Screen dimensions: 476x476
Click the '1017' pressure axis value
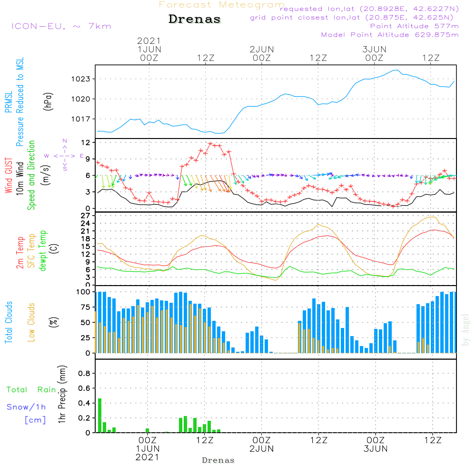coord(80,119)
